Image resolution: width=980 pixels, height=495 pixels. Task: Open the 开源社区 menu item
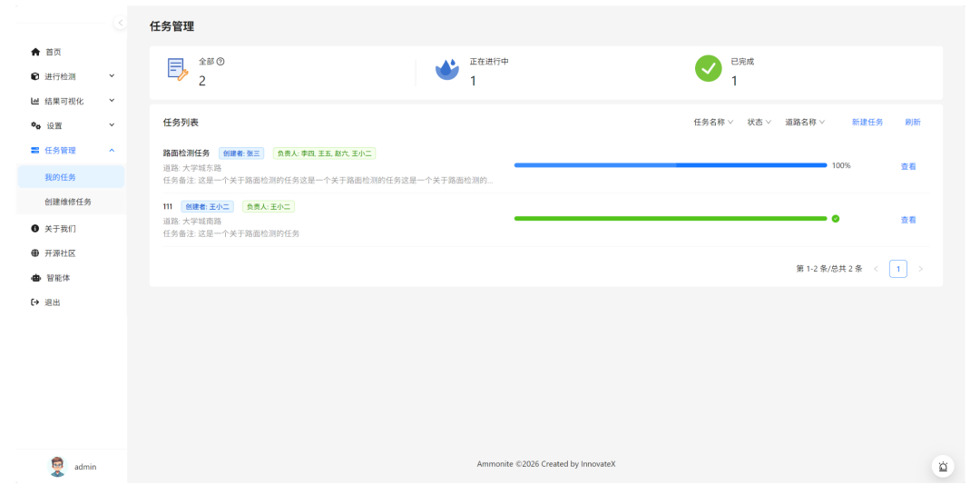point(71,252)
